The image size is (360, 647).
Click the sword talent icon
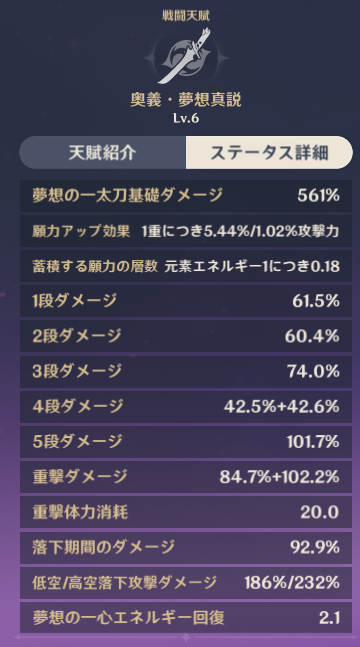pyautogui.click(x=186, y=55)
